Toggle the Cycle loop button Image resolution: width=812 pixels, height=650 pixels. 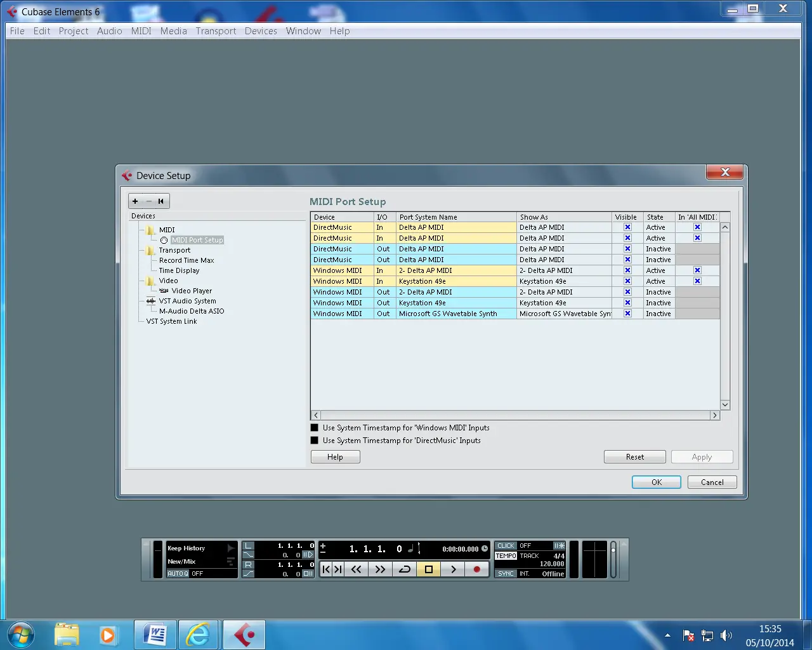click(404, 569)
